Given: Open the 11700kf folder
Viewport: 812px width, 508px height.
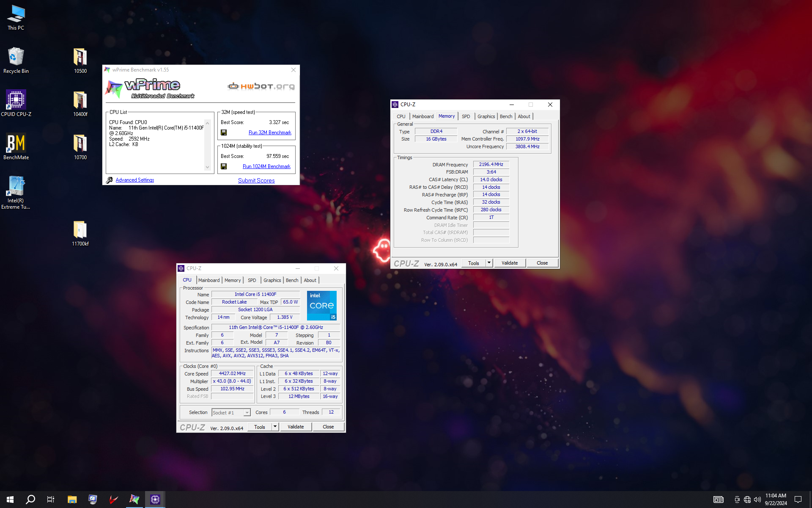Looking at the screenshot, I should [x=80, y=233].
